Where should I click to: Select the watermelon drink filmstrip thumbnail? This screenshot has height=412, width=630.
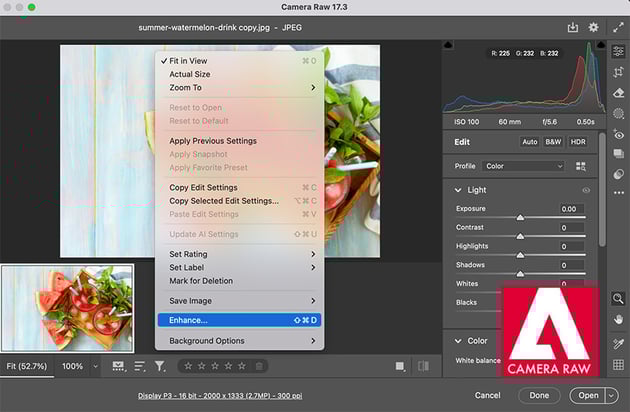68,308
